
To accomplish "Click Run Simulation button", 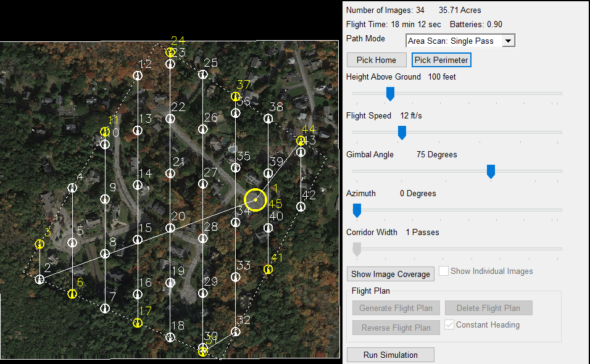I will click(390, 355).
